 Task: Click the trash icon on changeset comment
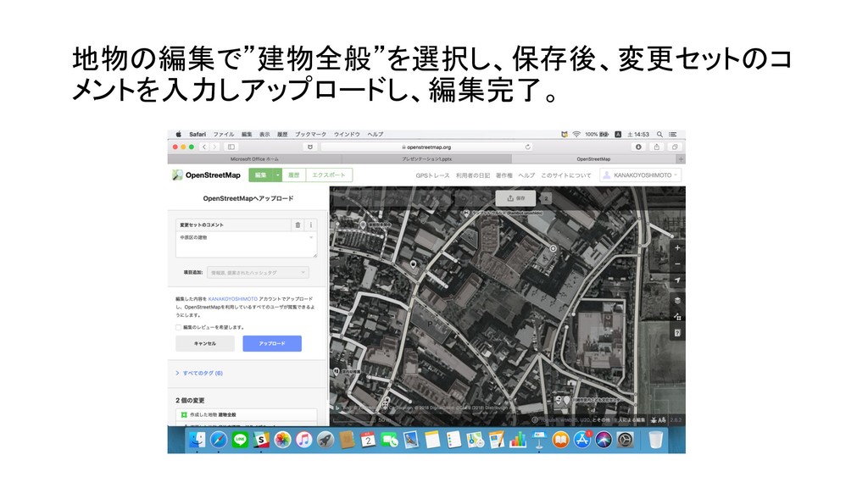298,225
